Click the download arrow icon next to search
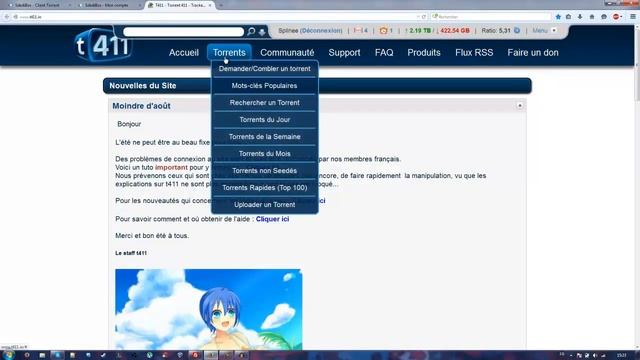 [x=262, y=32]
